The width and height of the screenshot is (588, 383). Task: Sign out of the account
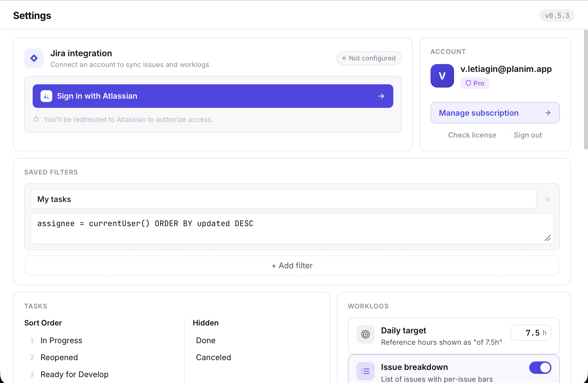[x=528, y=135]
